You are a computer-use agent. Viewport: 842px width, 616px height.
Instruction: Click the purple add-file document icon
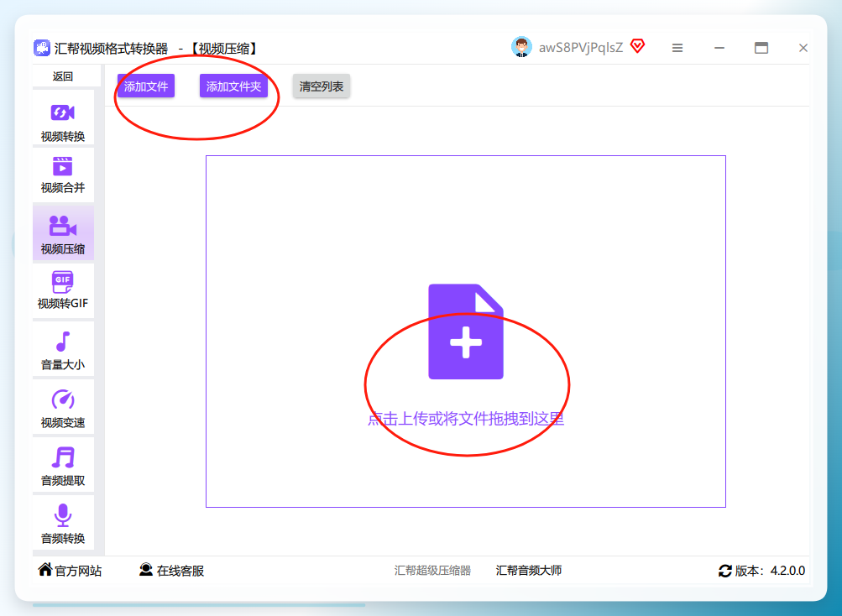[x=466, y=331]
